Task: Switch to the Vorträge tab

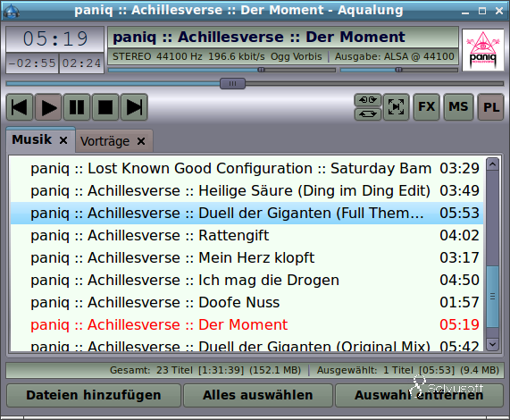Action: (x=105, y=141)
